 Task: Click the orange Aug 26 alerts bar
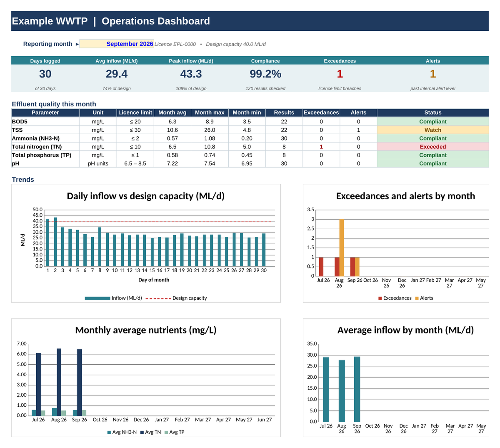342,248
